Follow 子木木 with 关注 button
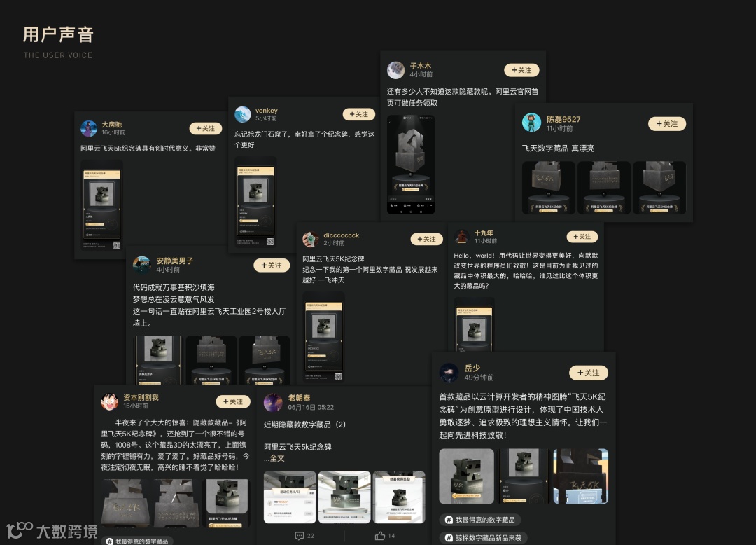The image size is (756, 545). pos(521,70)
